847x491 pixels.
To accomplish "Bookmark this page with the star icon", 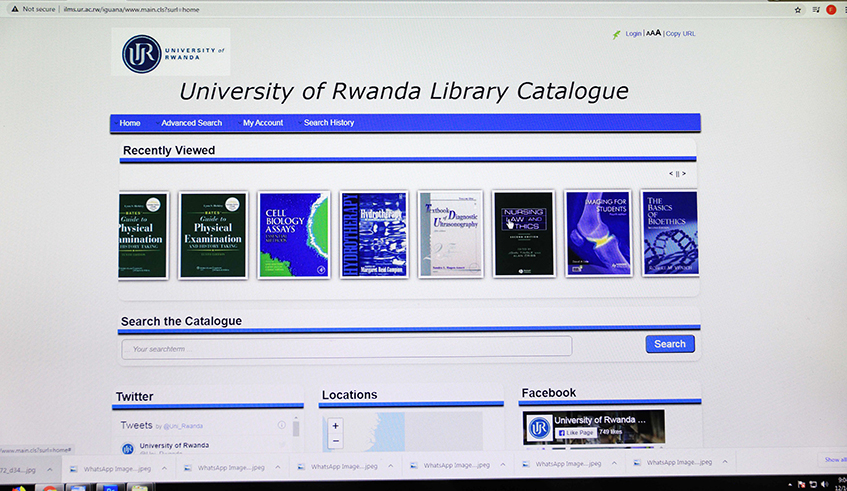I will click(x=797, y=9).
